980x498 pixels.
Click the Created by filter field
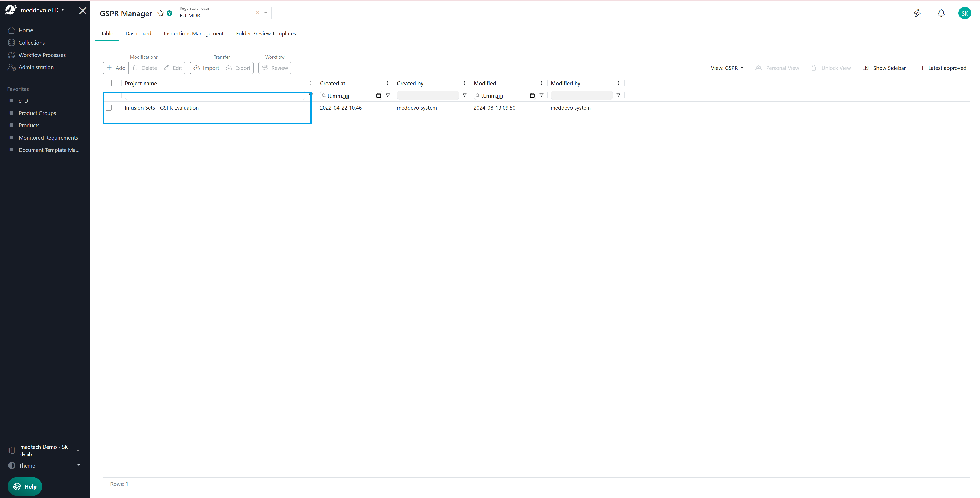coord(428,95)
